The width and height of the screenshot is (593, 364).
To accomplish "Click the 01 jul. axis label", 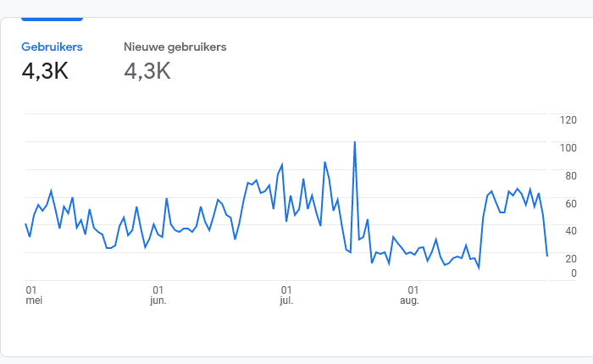I will [x=286, y=295].
